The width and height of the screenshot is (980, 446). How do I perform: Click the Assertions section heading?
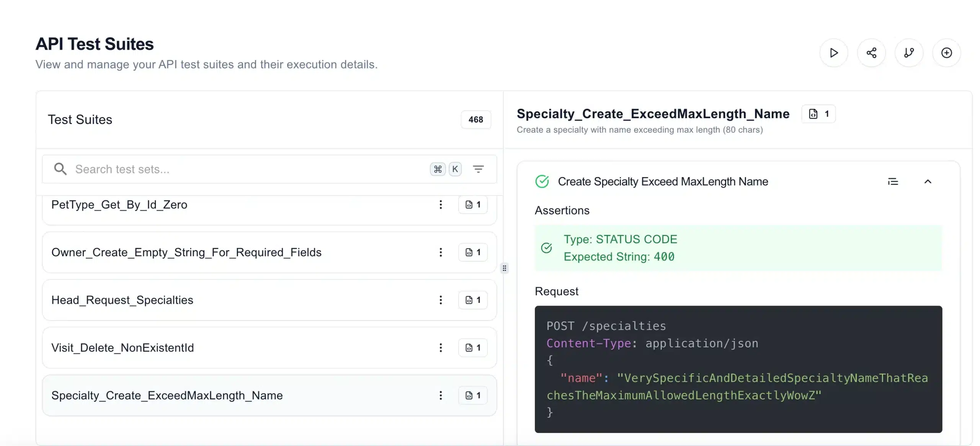(x=562, y=210)
